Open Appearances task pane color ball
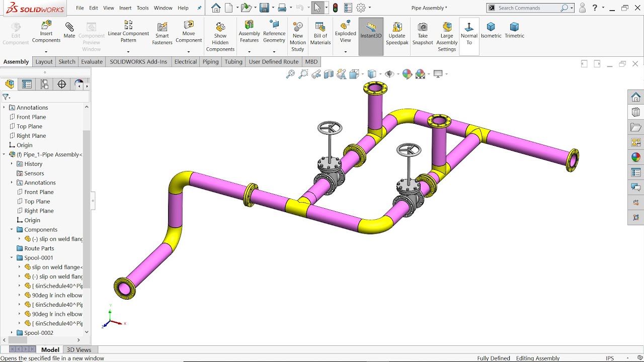This screenshot has height=362, width=644. (636, 157)
